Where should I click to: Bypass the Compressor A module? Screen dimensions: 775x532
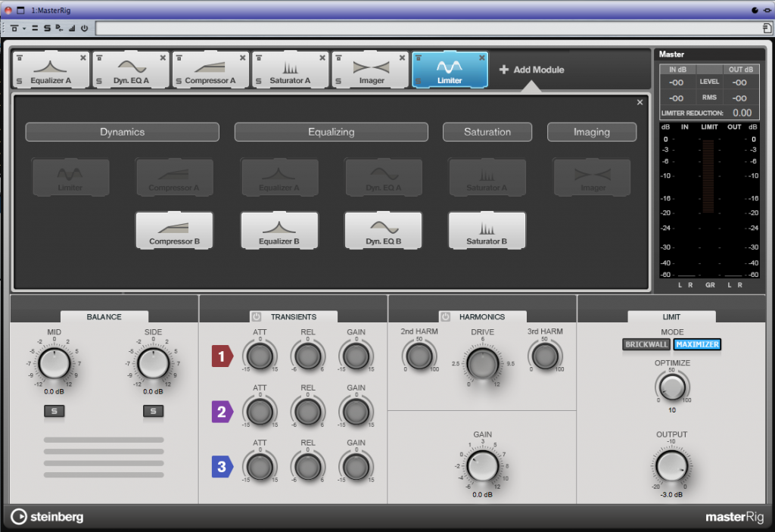coord(179,58)
